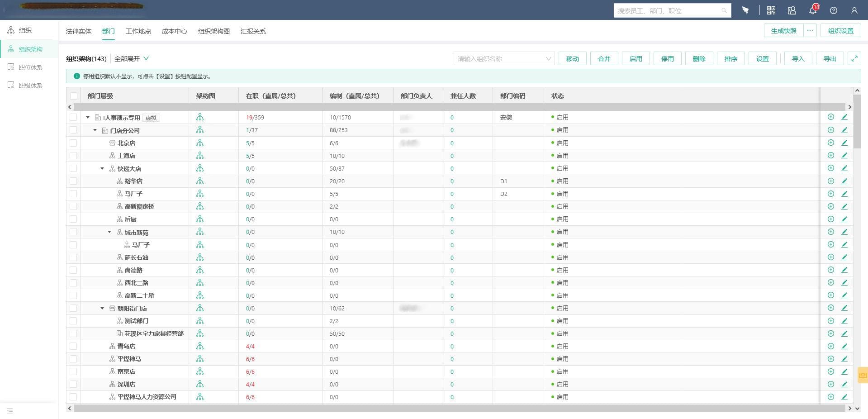Collapse the 朝阳街门店 node
868x419 pixels.
[x=102, y=308]
